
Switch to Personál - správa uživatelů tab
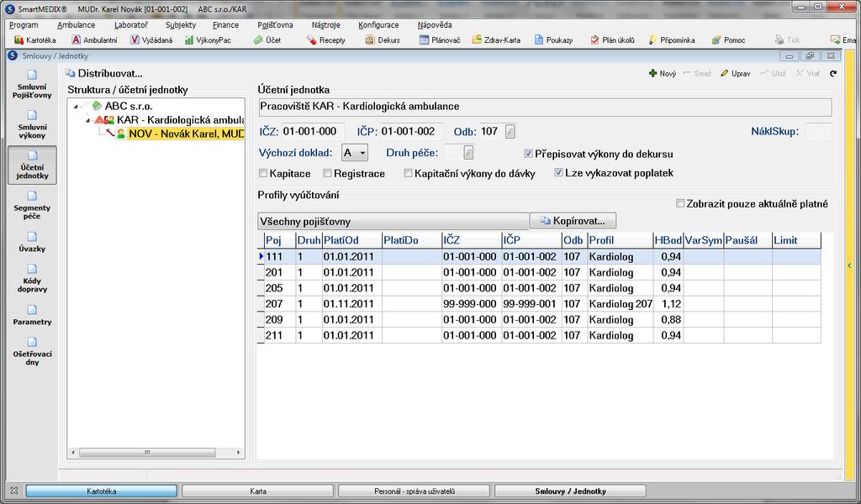tap(414, 491)
